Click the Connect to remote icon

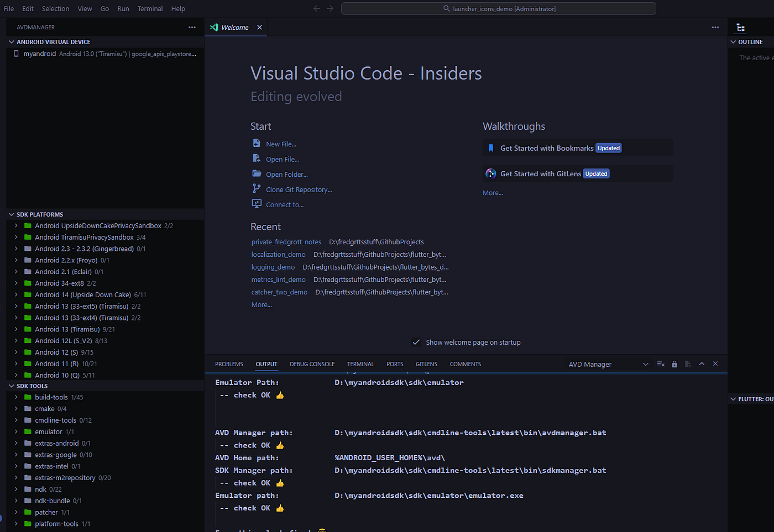pyautogui.click(x=257, y=204)
